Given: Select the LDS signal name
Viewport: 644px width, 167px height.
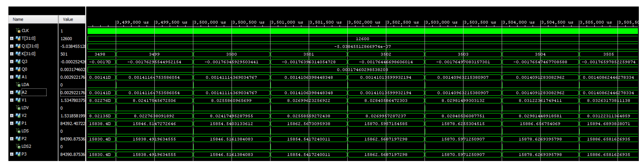Looking at the screenshot, I should [x=25, y=131].
